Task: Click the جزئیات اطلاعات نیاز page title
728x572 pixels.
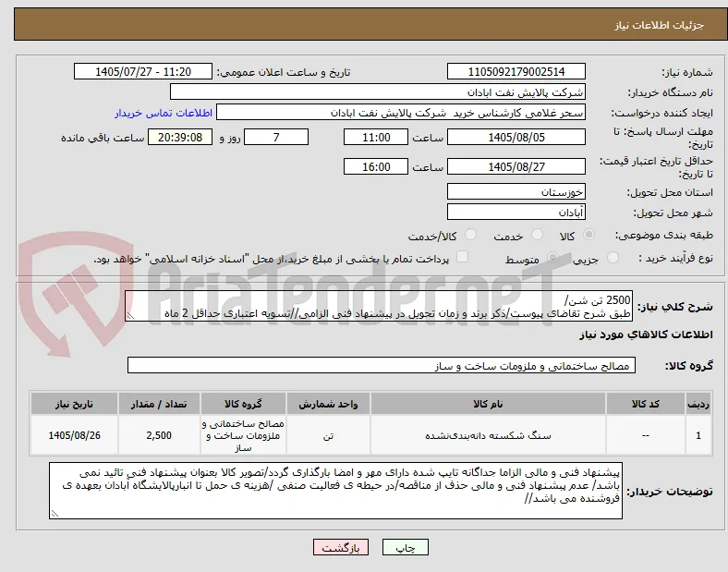Action: click(659, 25)
